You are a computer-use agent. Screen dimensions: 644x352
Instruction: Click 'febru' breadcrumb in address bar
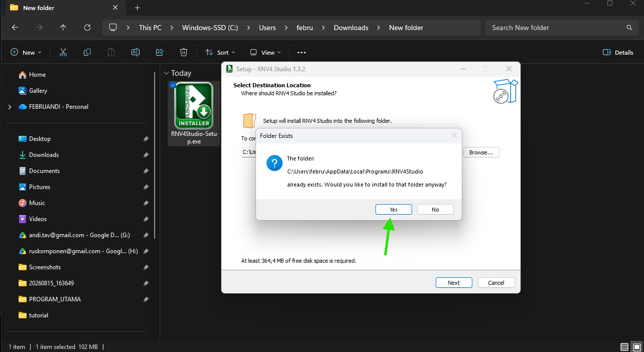point(305,28)
